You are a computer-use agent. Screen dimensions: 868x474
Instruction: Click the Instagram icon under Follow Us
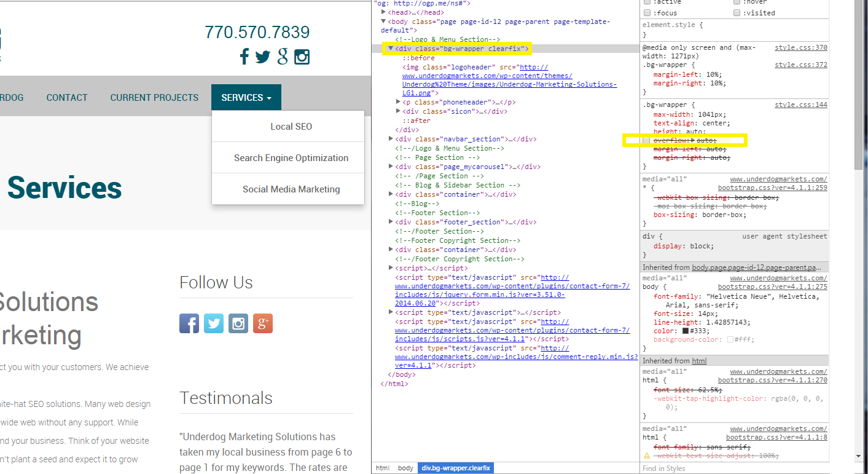[238, 323]
